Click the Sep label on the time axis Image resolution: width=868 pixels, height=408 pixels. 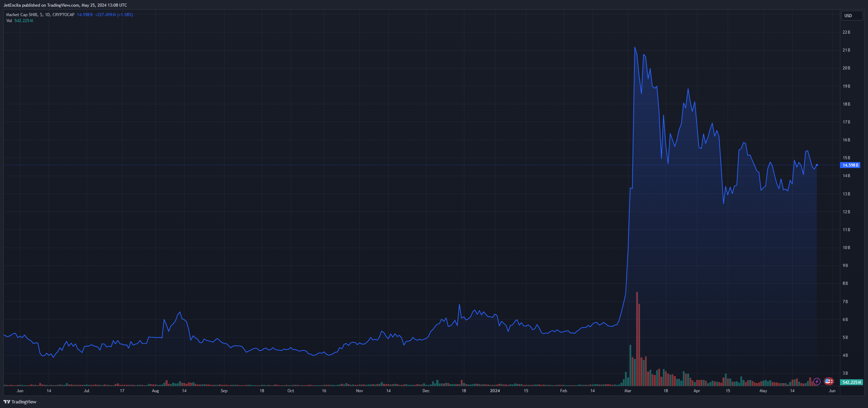pyautogui.click(x=224, y=391)
